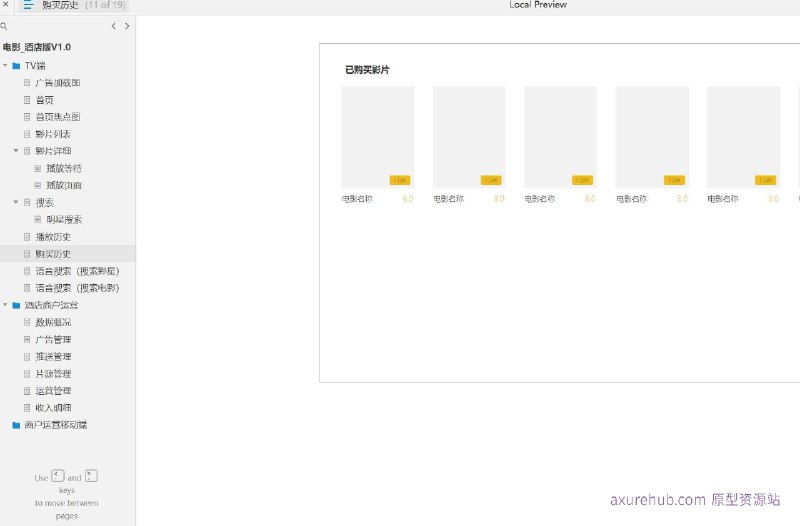
Task: Go to the previous page with the left chevron
Action: point(113,26)
